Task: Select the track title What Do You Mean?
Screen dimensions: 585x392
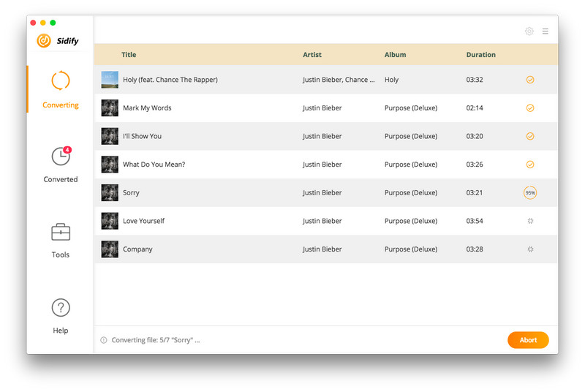Action: pos(154,165)
